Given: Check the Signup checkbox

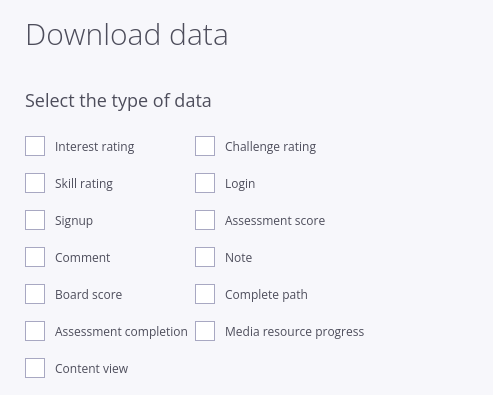Looking at the screenshot, I should coord(35,220).
